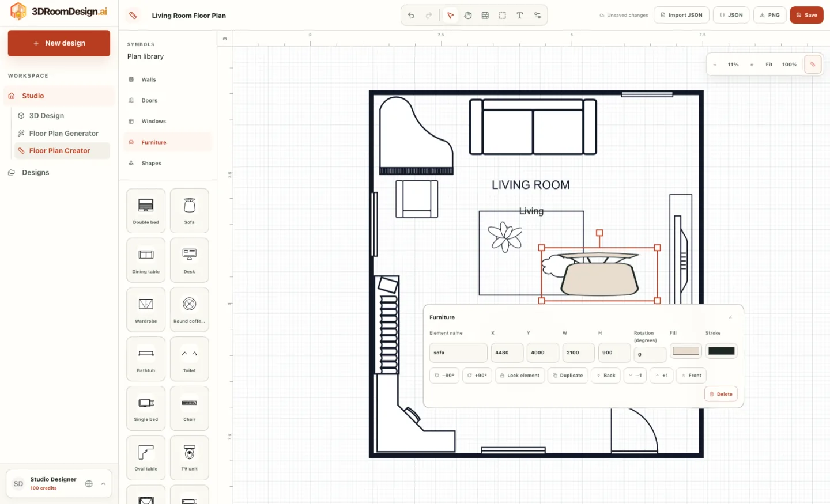Add a Sofa symbol from library

pyautogui.click(x=190, y=211)
